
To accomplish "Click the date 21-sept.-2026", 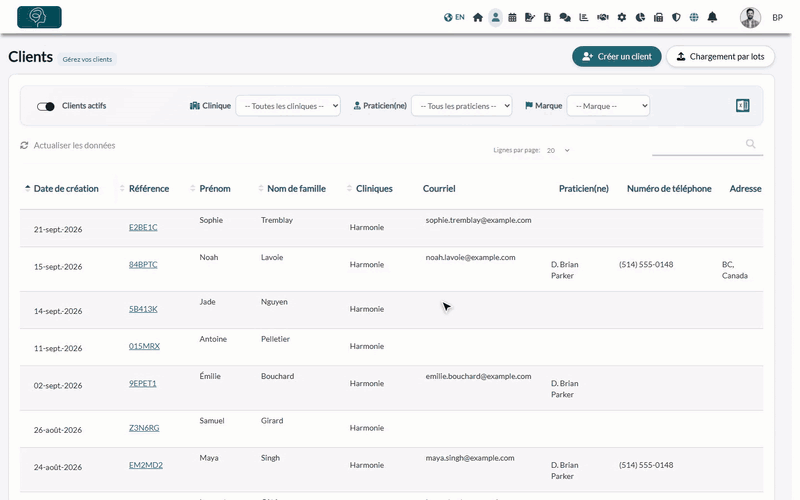I will (x=58, y=230).
